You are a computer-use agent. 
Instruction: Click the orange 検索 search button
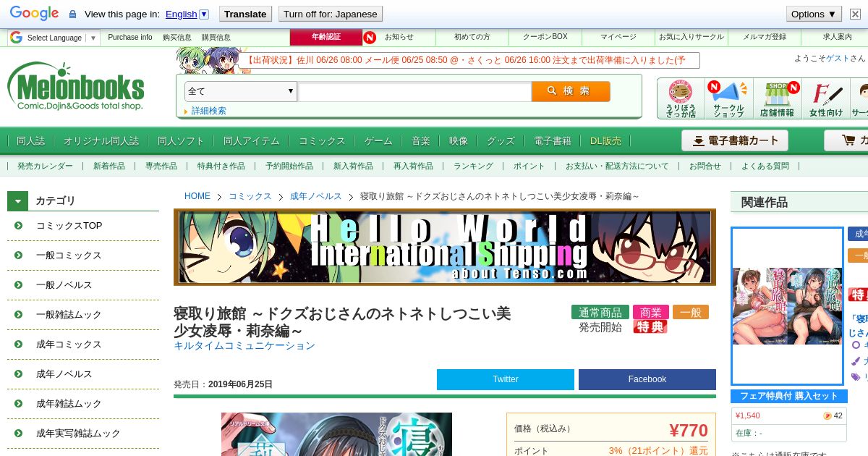point(571,91)
